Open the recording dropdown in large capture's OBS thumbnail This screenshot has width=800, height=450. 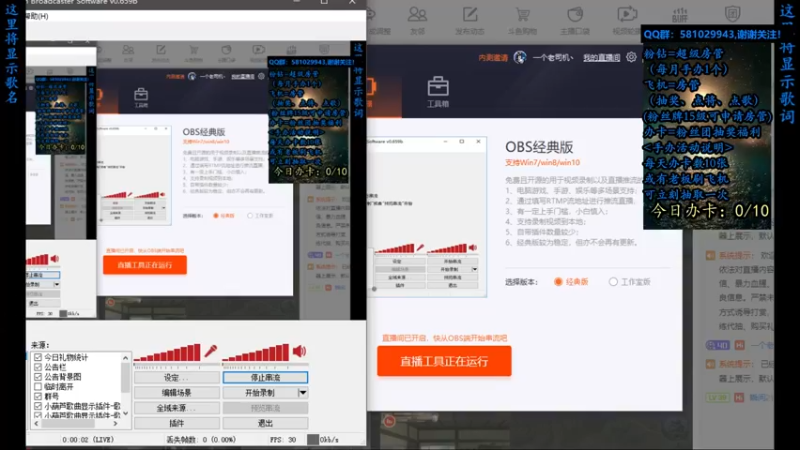point(474,269)
